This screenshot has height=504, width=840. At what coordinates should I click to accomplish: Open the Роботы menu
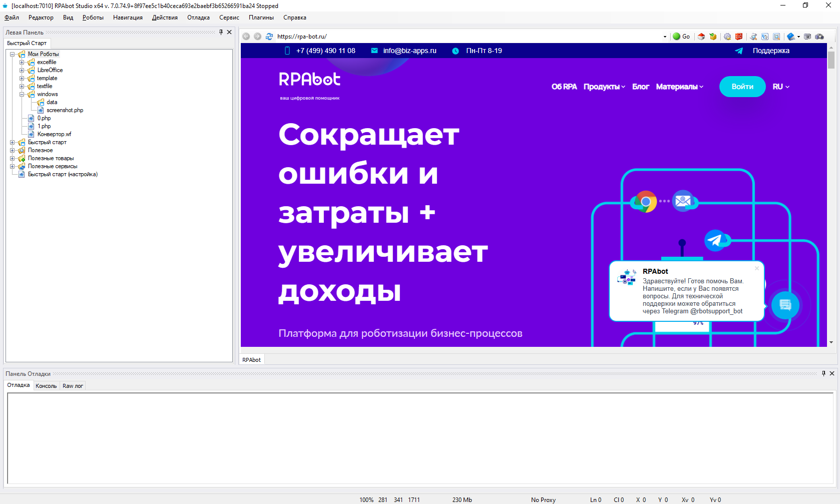pos(93,18)
